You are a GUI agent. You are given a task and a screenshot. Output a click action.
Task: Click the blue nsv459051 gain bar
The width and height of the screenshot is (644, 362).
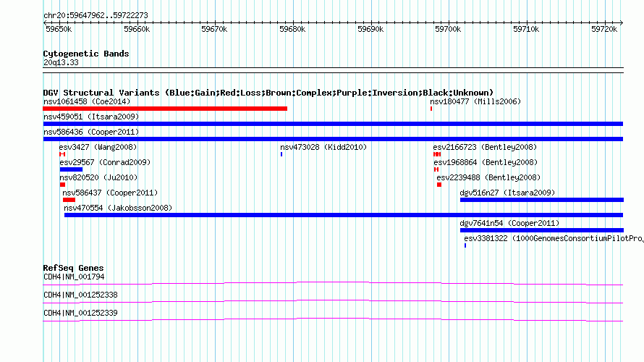tap(333, 124)
